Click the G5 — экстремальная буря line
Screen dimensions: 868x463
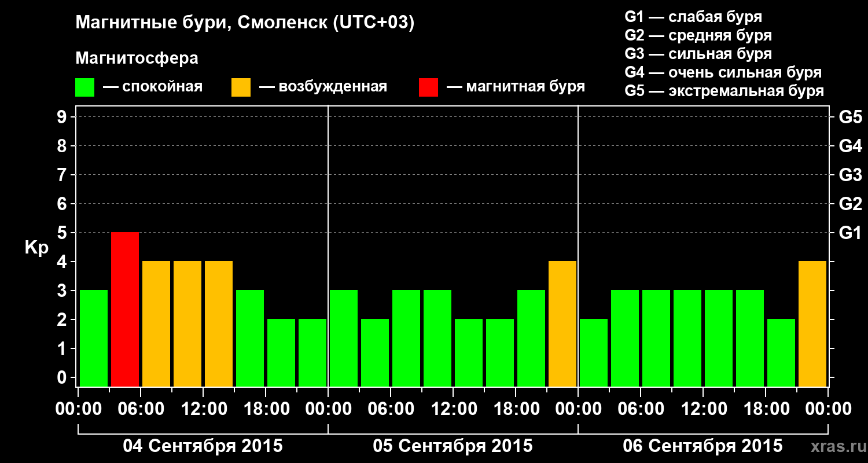pos(724,91)
